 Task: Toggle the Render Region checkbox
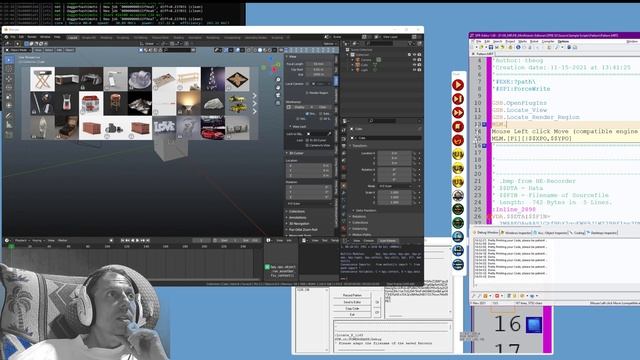coord(307,93)
